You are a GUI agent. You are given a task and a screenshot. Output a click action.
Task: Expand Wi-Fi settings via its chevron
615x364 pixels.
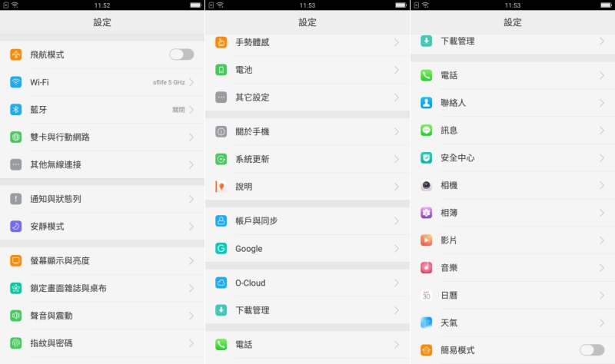[x=191, y=82]
